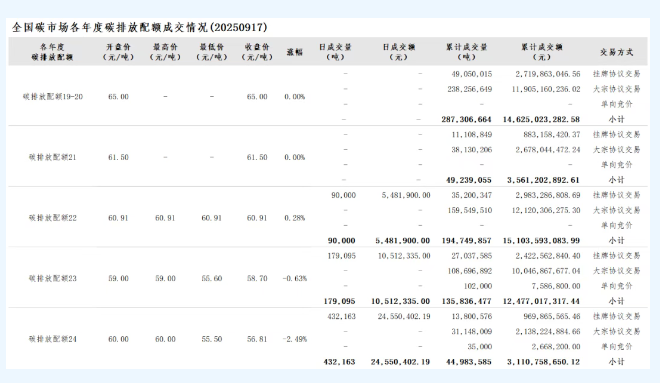Click the value 10,046,867,677.04
The height and width of the screenshot is (383, 660).
tap(546, 271)
